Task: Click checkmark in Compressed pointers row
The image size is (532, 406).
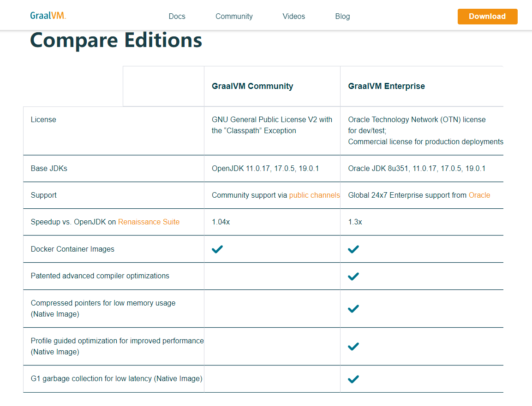Action: pyautogui.click(x=353, y=309)
